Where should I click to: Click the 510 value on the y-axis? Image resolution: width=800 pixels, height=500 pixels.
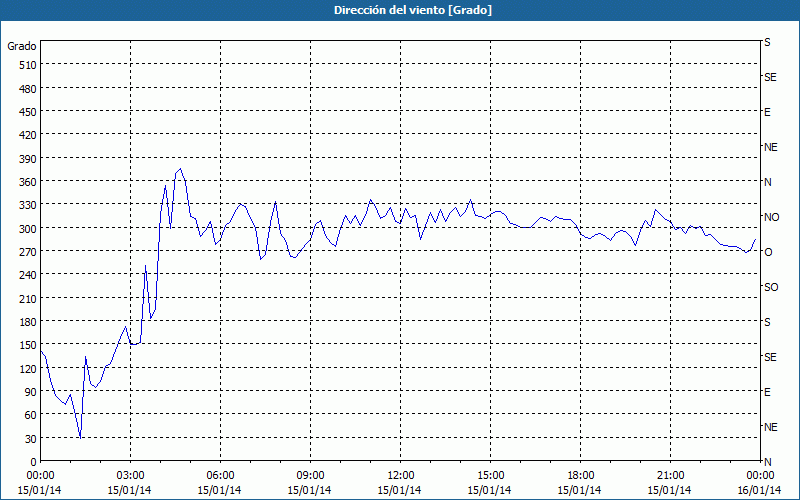[28, 65]
